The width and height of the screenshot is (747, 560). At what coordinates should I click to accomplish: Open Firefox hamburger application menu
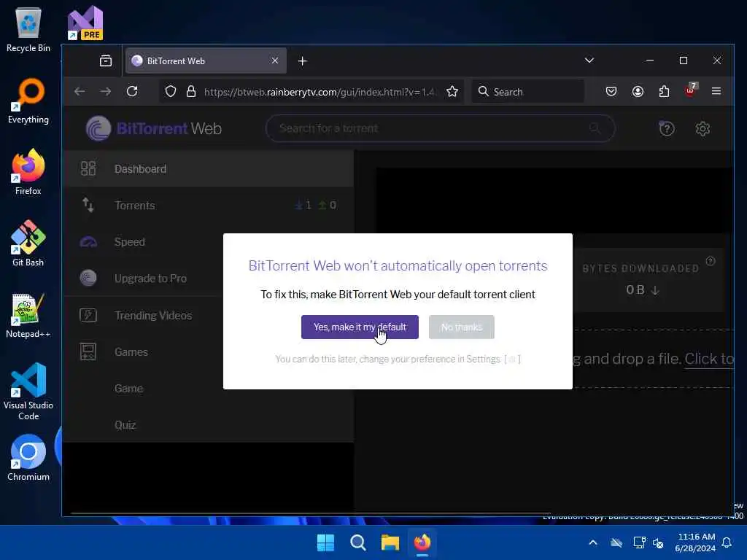(x=716, y=91)
